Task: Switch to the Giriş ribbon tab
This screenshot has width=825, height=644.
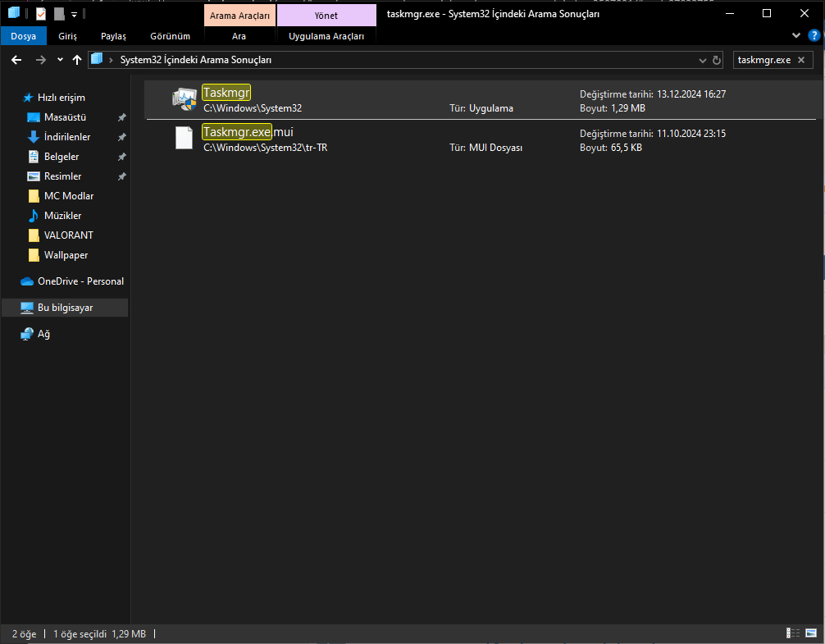Action: pyautogui.click(x=67, y=36)
